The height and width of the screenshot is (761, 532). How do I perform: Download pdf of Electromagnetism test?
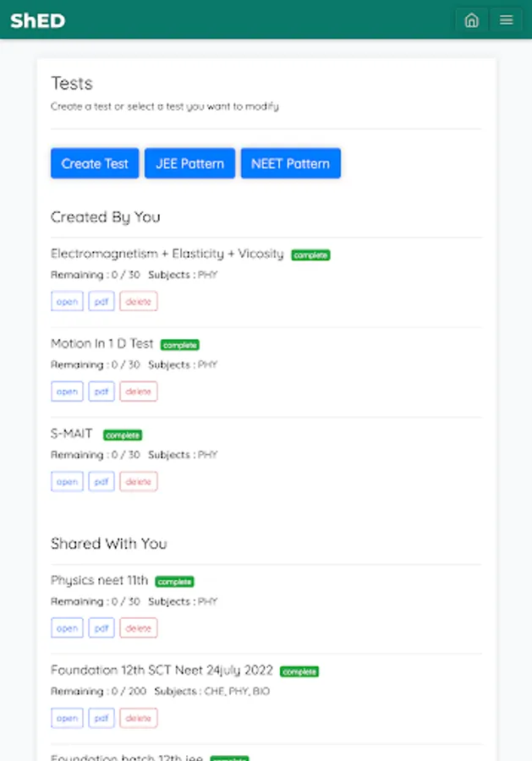tap(101, 301)
